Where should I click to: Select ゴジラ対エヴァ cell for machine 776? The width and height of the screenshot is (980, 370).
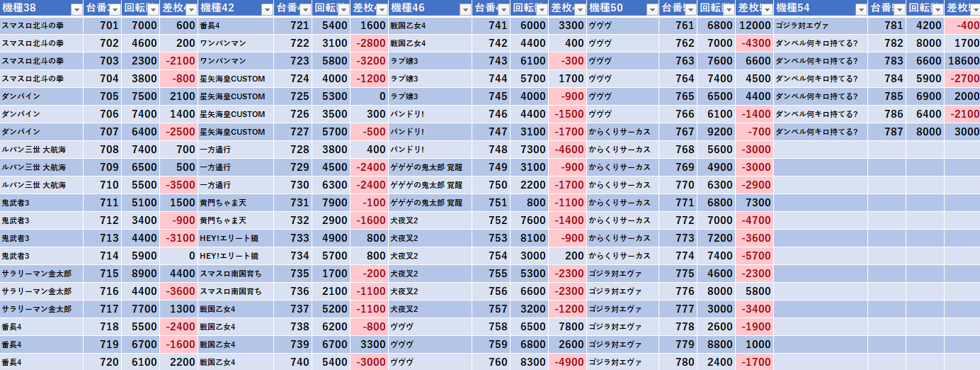click(x=622, y=291)
